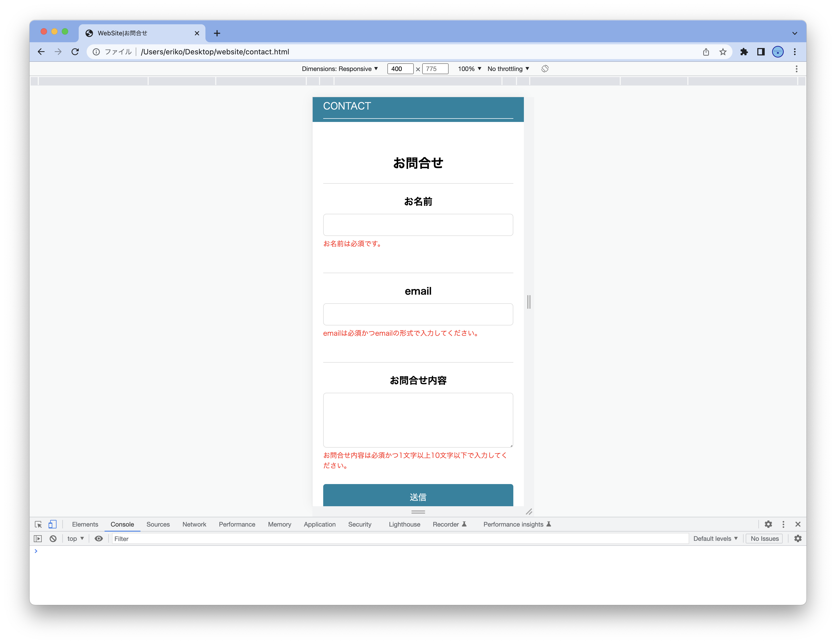This screenshot has height=644, width=836.
Task: Open the Dimensions: Responsive dropdown
Action: pos(340,69)
